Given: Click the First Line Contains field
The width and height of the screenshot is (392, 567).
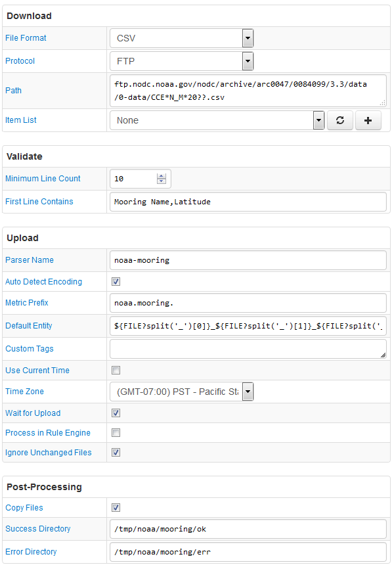Looking at the screenshot, I should point(248,202).
